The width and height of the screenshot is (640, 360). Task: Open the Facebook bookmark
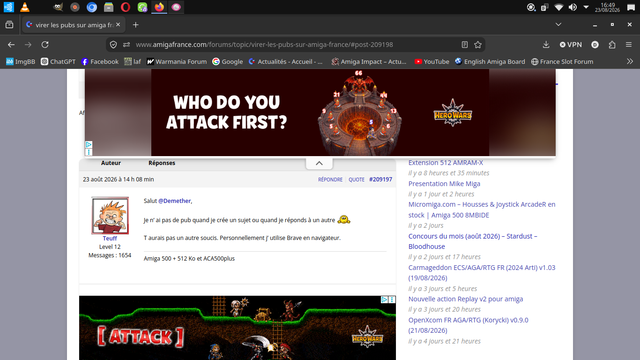100,62
